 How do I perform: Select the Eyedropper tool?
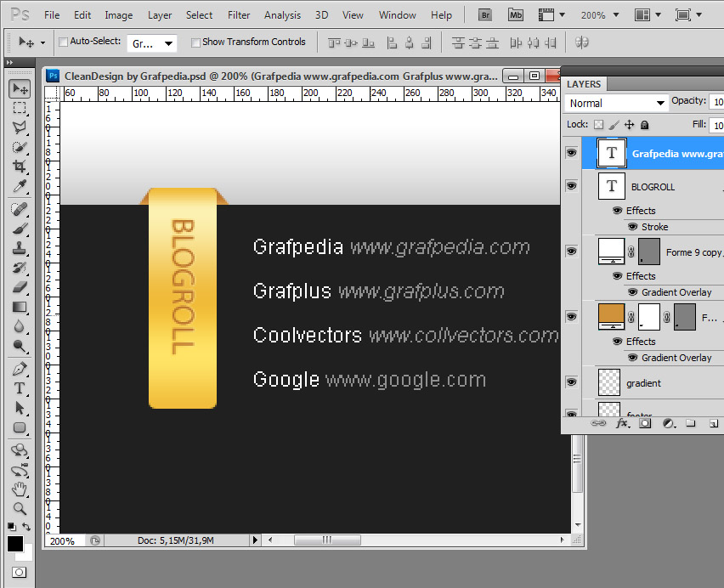[20, 186]
